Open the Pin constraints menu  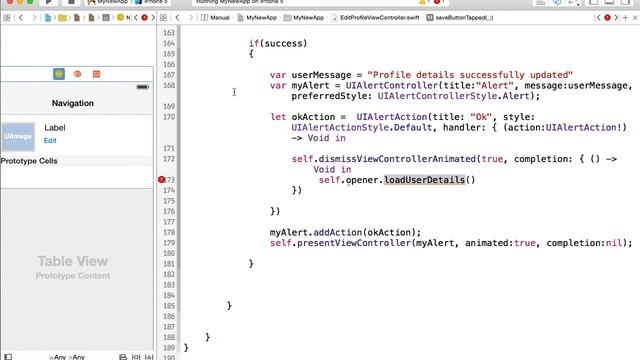136,357
